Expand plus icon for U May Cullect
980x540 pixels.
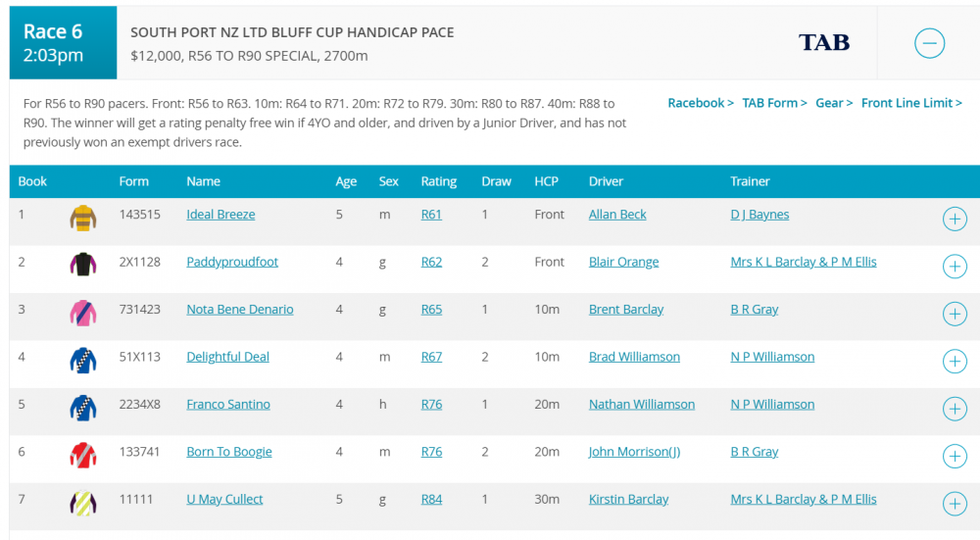pyautogui.click(x=954, y=504)
